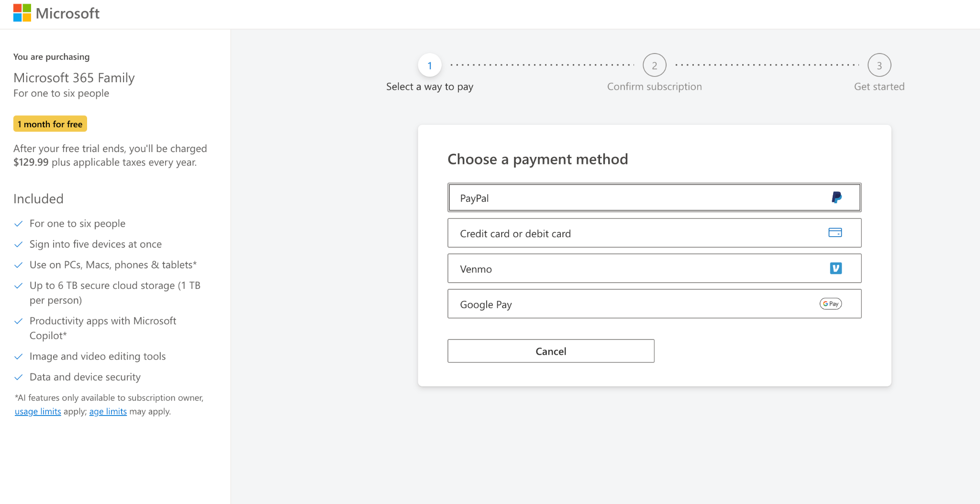Click the Google Pay logo icon

tap(831, 304)
